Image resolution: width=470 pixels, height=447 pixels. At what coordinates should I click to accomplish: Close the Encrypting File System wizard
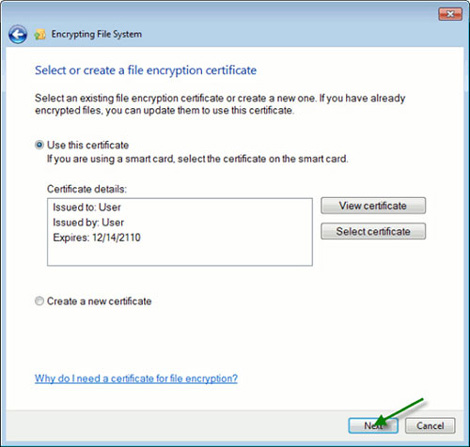pyautogui.click(x=450, y=14)
